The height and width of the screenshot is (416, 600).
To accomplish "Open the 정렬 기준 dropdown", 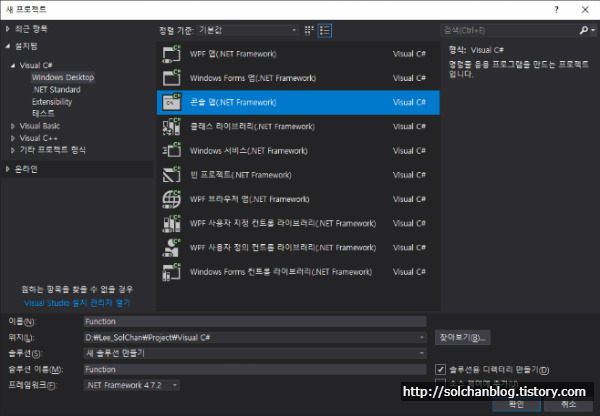I will point(247,30).
